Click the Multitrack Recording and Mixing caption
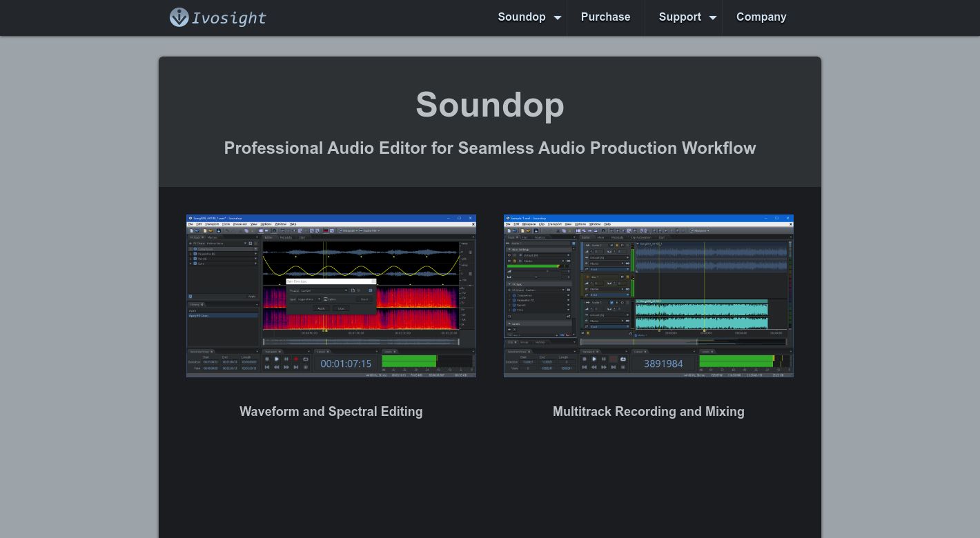This screenshot has width=980, height=538. click(649, 412)
